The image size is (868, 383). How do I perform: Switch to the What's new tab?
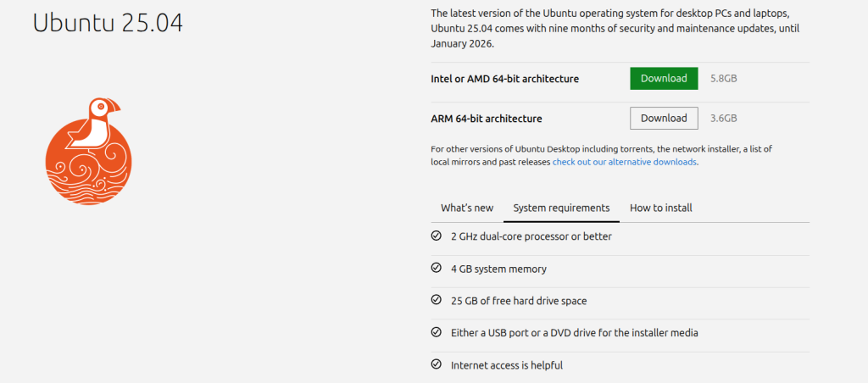467,208
